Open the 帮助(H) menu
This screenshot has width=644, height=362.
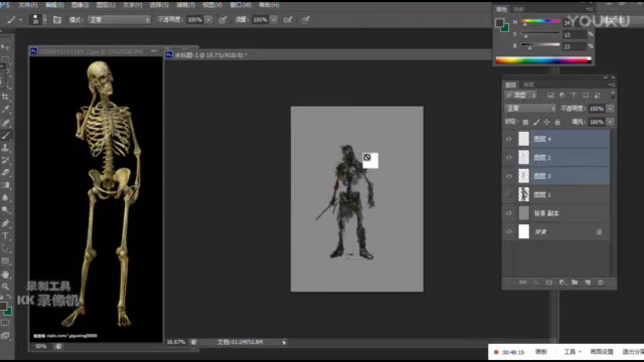click(x=269, y=5)
